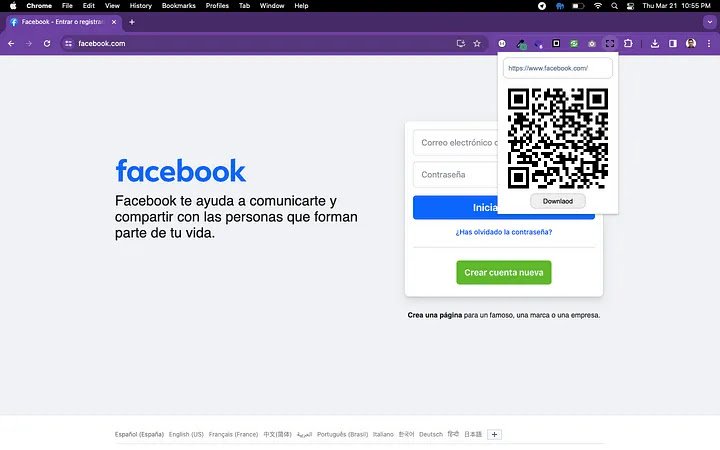Switch language to Deutsch
The image size is (720, 450).
[431, 434]
